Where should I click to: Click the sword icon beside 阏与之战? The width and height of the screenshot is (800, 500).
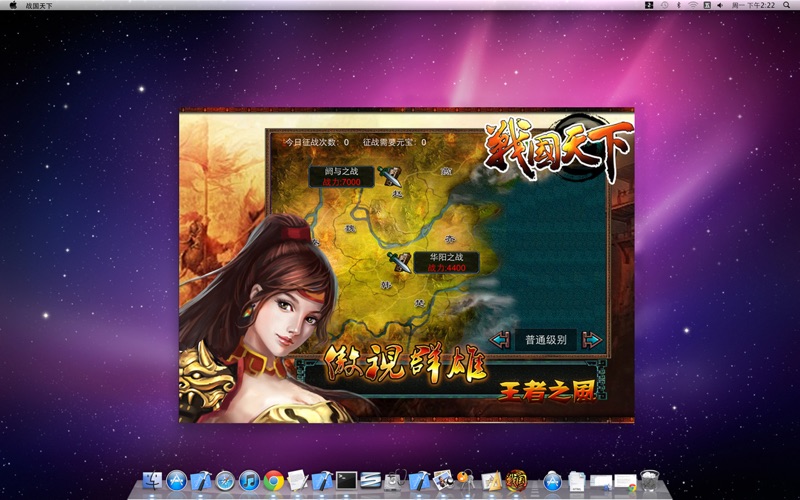pos(390,177)
